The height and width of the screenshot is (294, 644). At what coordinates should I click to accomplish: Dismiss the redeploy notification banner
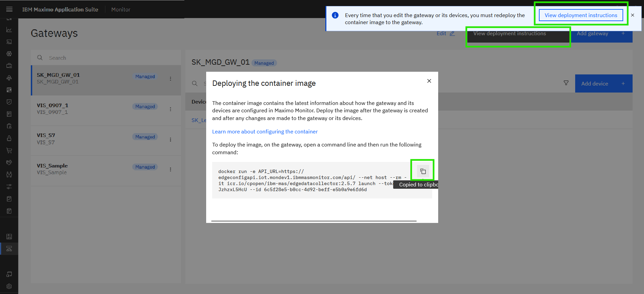633,15
